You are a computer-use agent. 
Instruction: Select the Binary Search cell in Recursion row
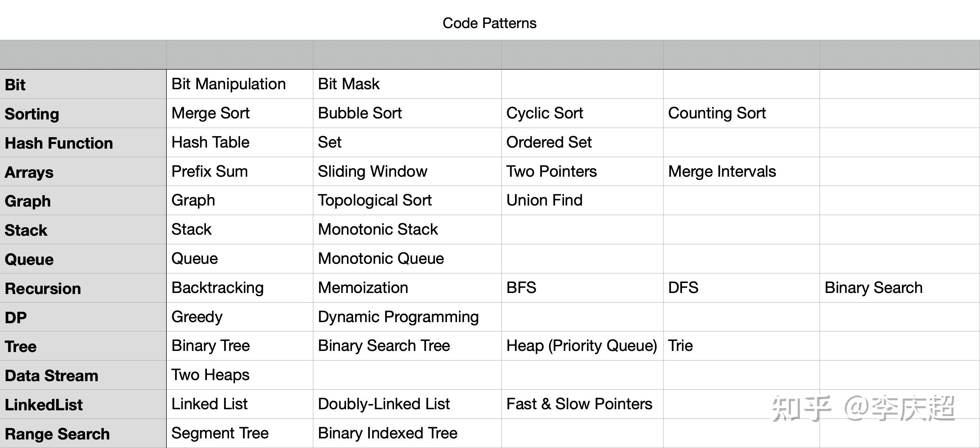click(873, 288)
